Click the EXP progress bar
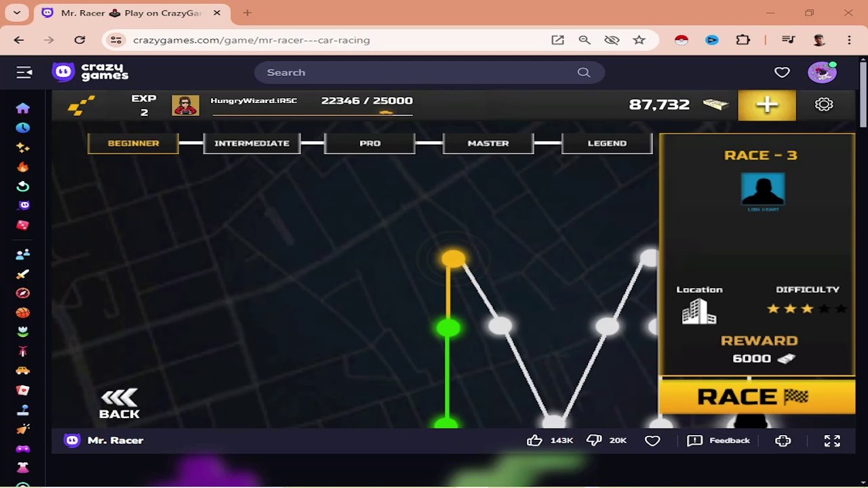868x488 pixels. click(312, 115)
